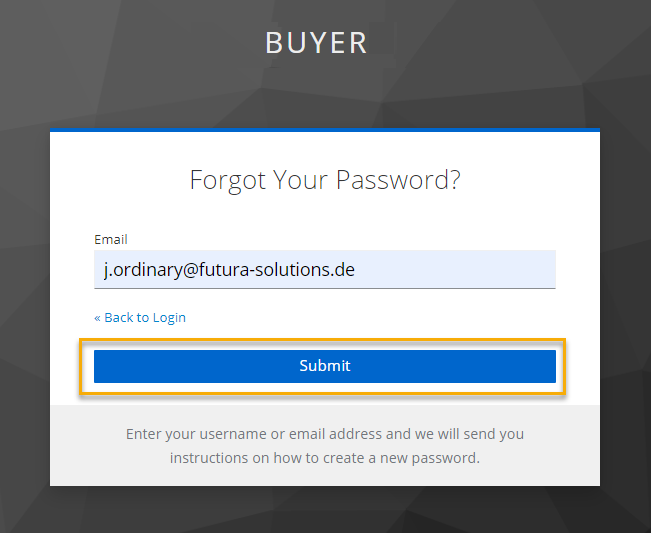Click the blue bar atop the form card
Viewport: 651px width, 533px height.
pyautogui.click(x=325, y=130)
